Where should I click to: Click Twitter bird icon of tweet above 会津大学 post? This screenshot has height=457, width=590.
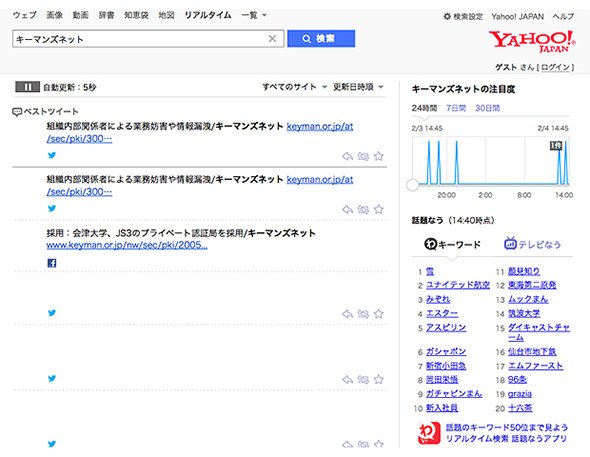point(52,208)
